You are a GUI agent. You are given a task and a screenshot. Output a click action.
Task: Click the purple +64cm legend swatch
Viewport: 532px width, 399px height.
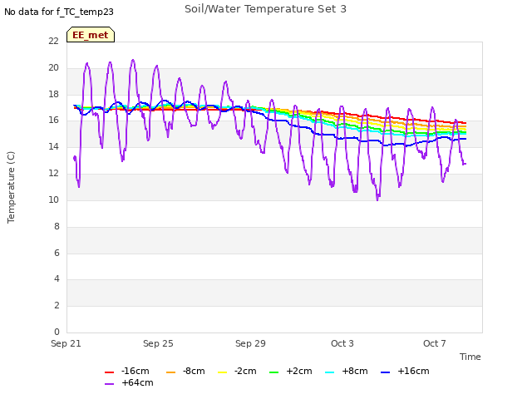[109, 384]
